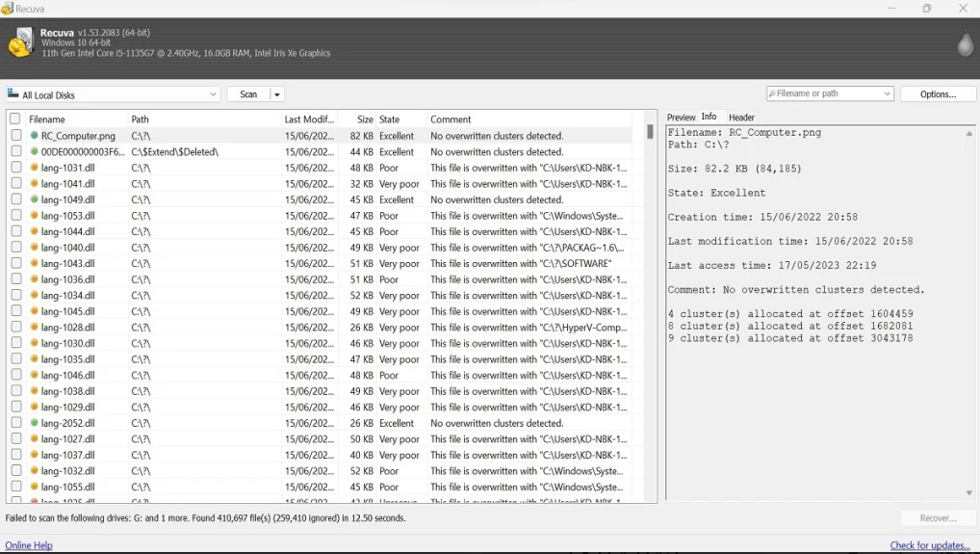Click the orange status dot for lang-1030.dll
The height and width of the screenshot is (554, 980).
point(35,343)
